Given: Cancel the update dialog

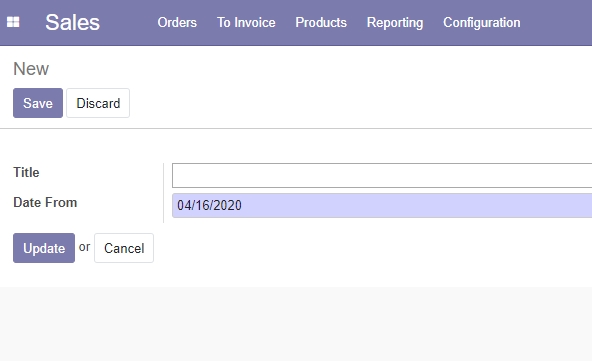Looking at the screenshot, I should pyautogui.click(x=124, y=248).
